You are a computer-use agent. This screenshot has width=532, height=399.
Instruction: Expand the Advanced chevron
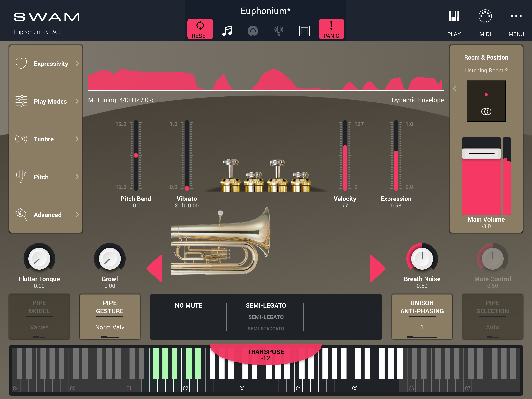click(x=77, y=215)
